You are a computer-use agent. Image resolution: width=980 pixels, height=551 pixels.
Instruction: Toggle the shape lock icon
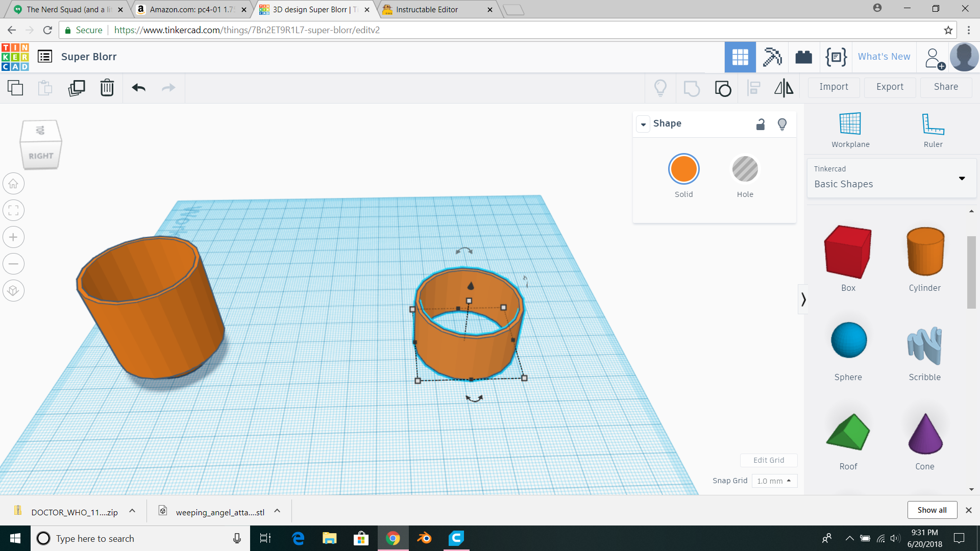pos(761,124)
